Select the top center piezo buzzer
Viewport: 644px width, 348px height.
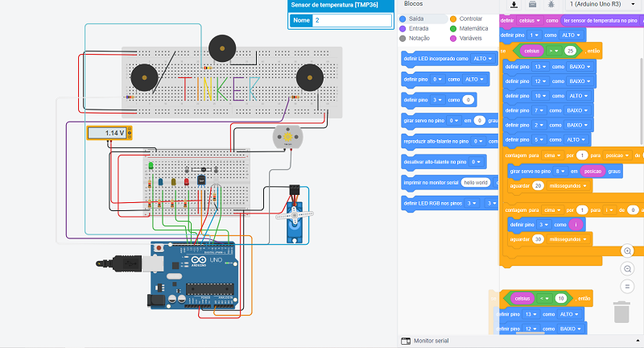(x=222, y=48)
